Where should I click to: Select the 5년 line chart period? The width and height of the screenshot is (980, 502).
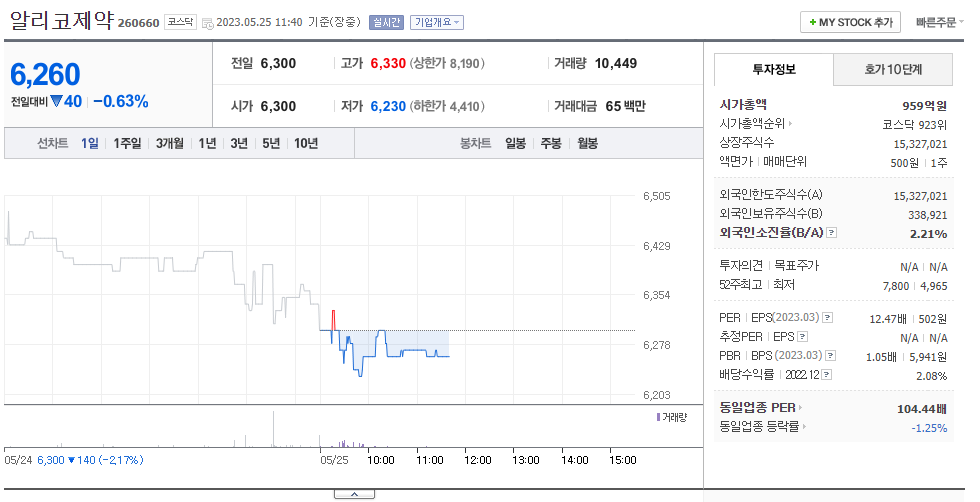[x=271, y=143]
